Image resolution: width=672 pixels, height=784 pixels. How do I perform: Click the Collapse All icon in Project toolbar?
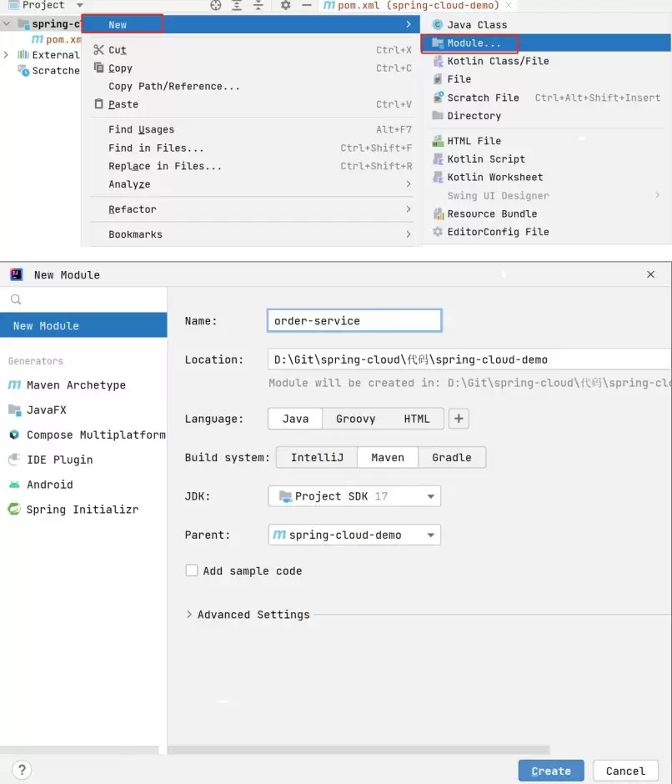coord(258,6)
